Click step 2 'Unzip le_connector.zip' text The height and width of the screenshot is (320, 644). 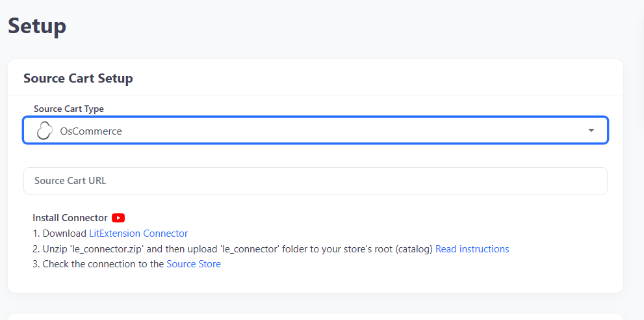(x=233, y=249)
